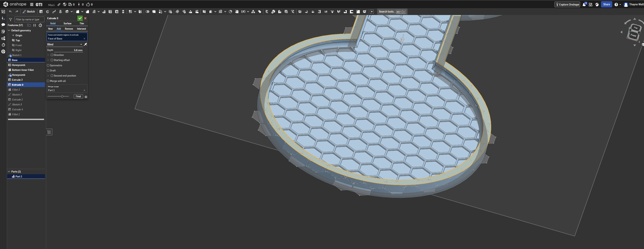Select the Sweep tool icon
The image size is (644, 249).
point(54,11)
